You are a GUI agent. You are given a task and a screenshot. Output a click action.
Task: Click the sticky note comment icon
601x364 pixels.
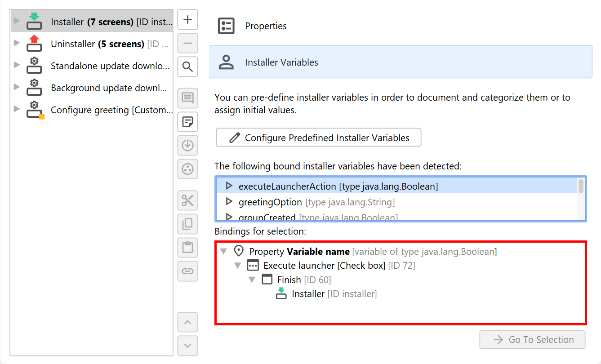[188, 121]
